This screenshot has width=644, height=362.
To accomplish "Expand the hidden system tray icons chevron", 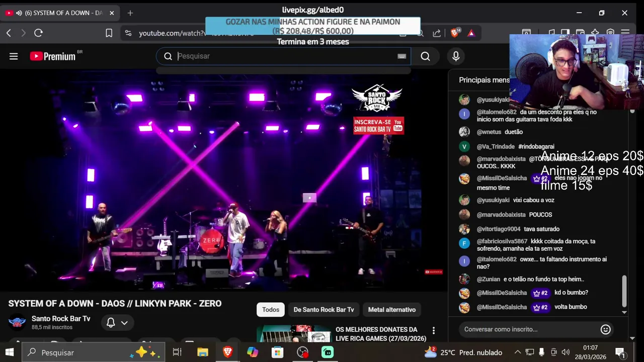I will click(517, 352).
